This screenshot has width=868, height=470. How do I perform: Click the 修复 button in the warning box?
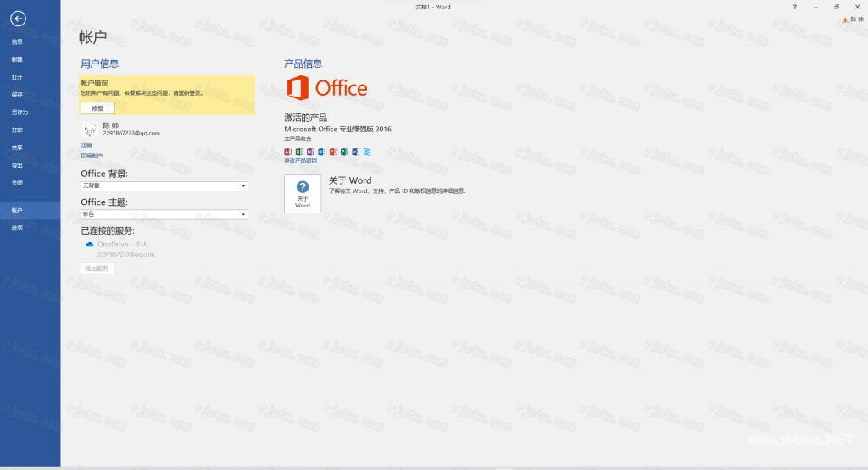97,108
